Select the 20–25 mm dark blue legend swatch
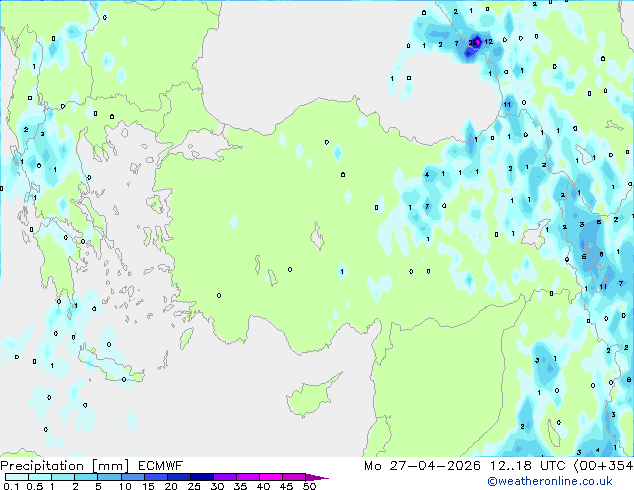Image resolution: width=634 pixels, height=490 pixels. pos(178,477)
